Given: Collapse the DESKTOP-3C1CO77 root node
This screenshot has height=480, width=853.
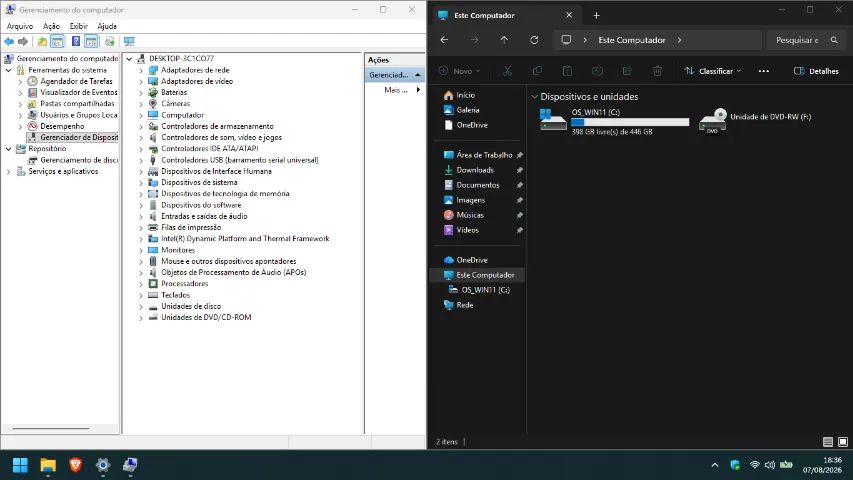Looking at the screenshot, I should click(x=129, y=59).
